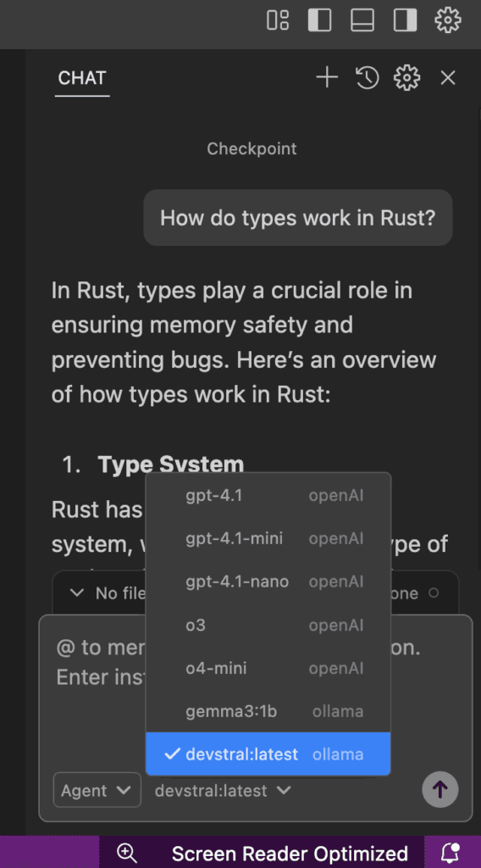Image resolution: width=481 pixels, height=868 pixels.
Task: Pick gpt-4.1-nano openAI model
Action: (x=268, y=581)
